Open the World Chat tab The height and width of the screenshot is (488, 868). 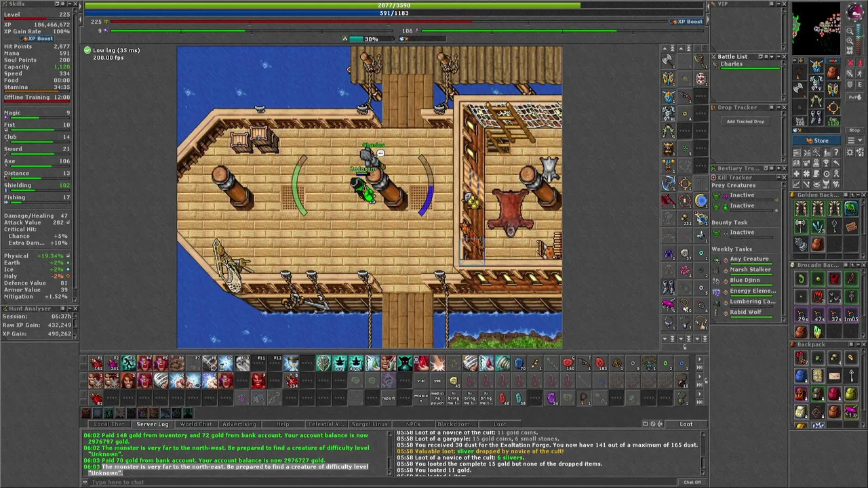[196, 424]
